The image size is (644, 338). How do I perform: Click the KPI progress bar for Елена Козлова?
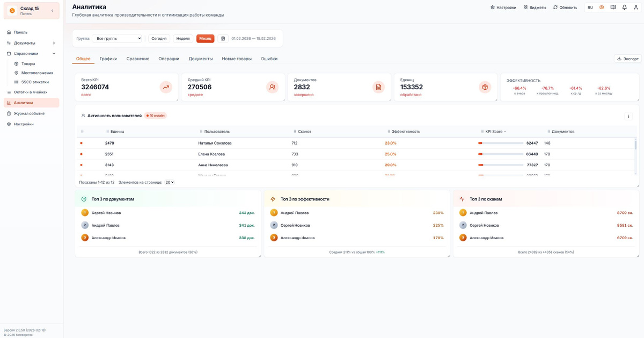pos(501,154)
